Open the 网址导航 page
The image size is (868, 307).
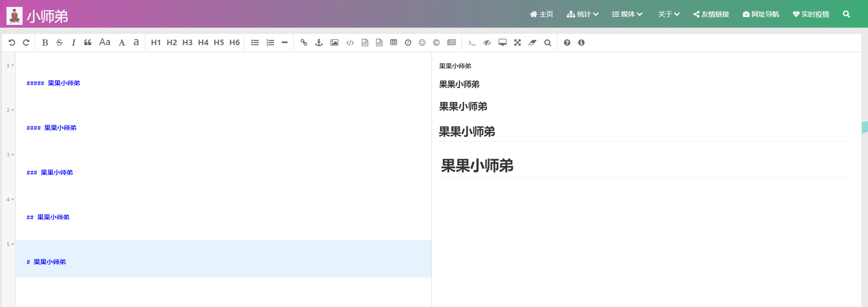[x=761, y=14]
